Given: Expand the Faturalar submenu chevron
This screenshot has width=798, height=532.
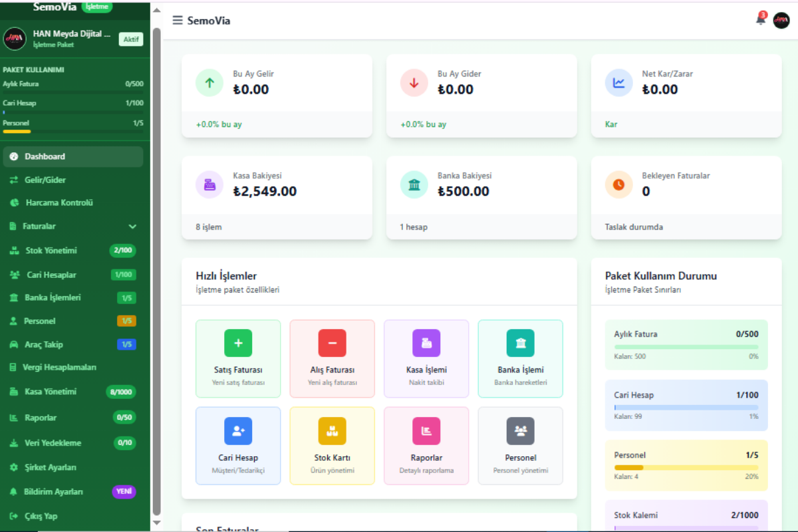Looking at the screenshot, I should [132, 227].
